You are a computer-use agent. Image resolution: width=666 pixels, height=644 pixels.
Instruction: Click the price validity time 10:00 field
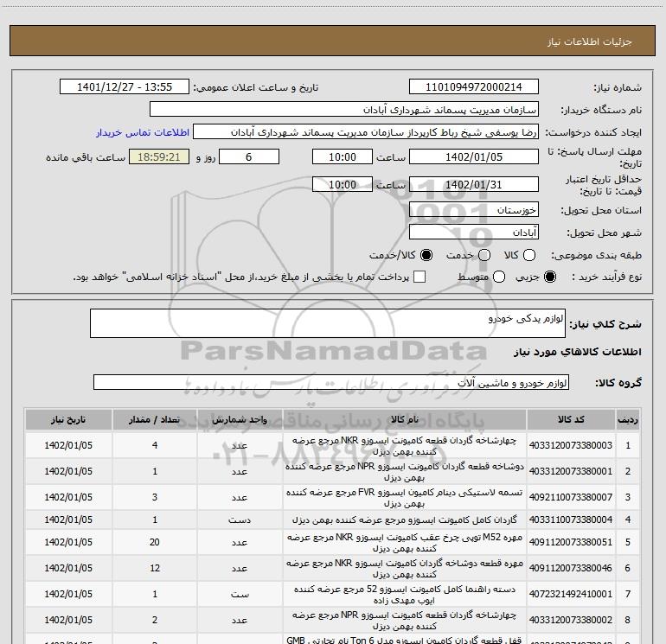[x=343, y=184]
